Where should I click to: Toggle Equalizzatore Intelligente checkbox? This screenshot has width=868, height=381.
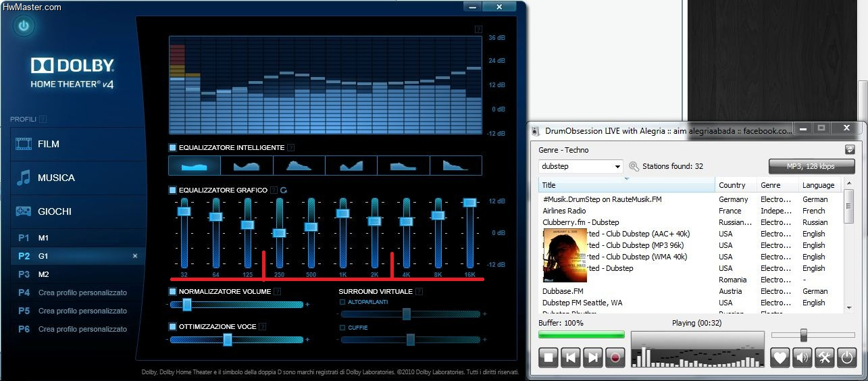[173, 147]
